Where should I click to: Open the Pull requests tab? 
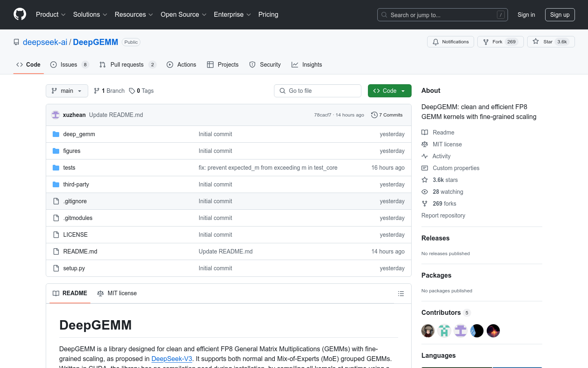(128, 65)
